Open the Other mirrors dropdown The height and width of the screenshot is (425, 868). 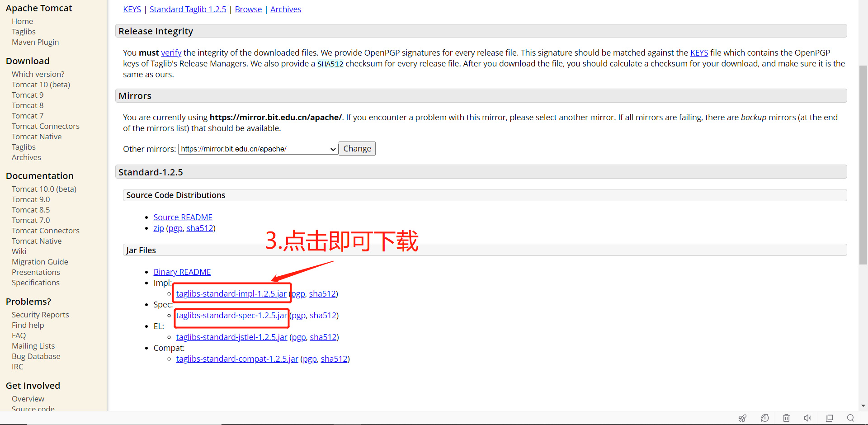point(258,149)
